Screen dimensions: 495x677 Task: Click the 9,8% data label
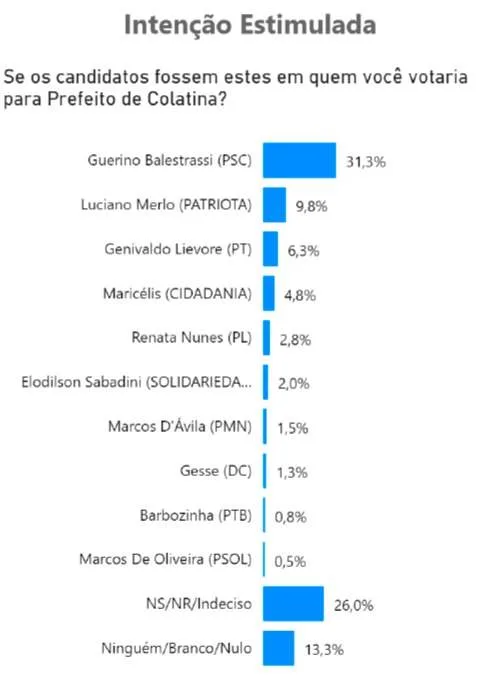pyautogui.click(x=311, y=206)
